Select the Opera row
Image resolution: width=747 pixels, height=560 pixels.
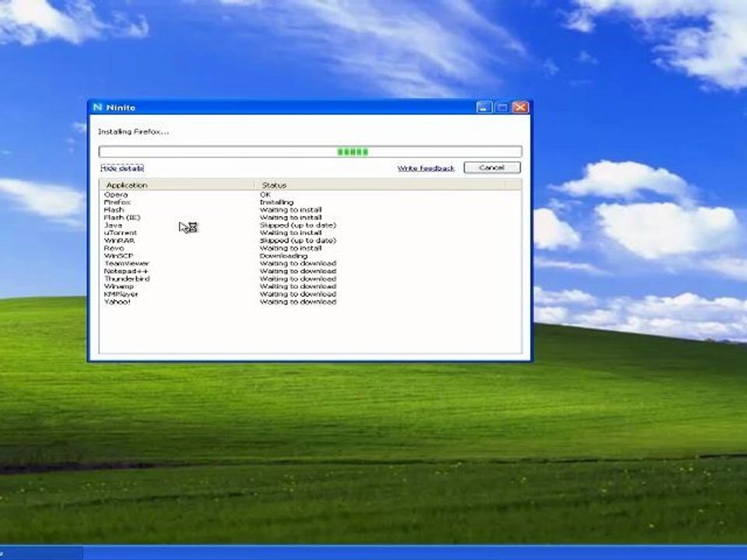tap(310, 194)
